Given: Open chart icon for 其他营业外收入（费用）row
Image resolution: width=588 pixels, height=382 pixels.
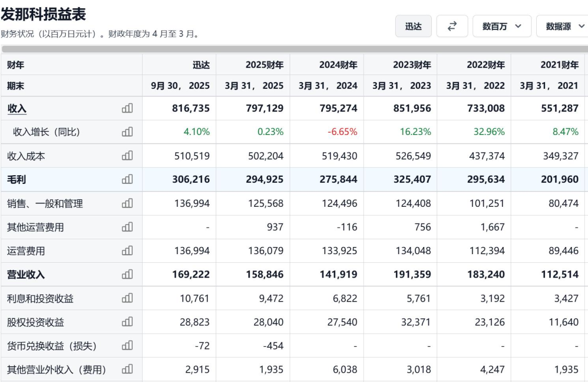Looking at the screenshot, I should click(127, 369).
